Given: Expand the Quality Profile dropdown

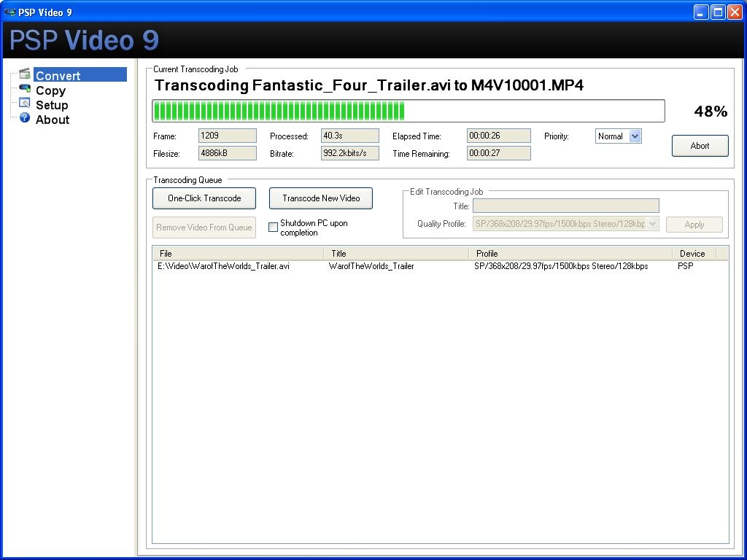Looking at the screenshot, I should point(652,224).
